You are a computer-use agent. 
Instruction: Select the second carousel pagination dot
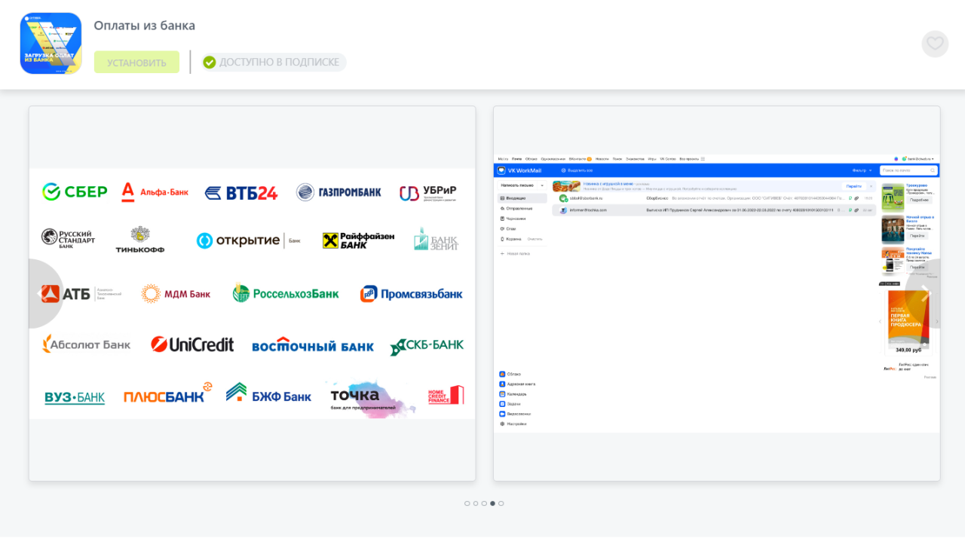pos(476,503)
